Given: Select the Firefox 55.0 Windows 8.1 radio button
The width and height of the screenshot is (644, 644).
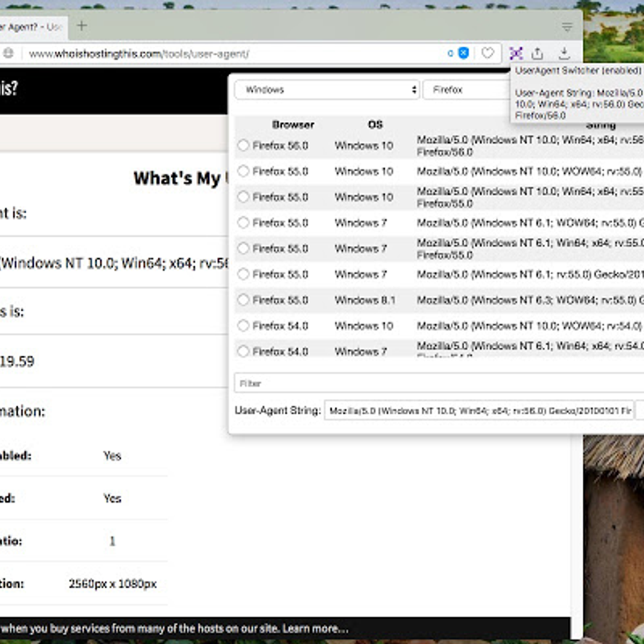Looking at the screenshot, I should tap(244, 300).
